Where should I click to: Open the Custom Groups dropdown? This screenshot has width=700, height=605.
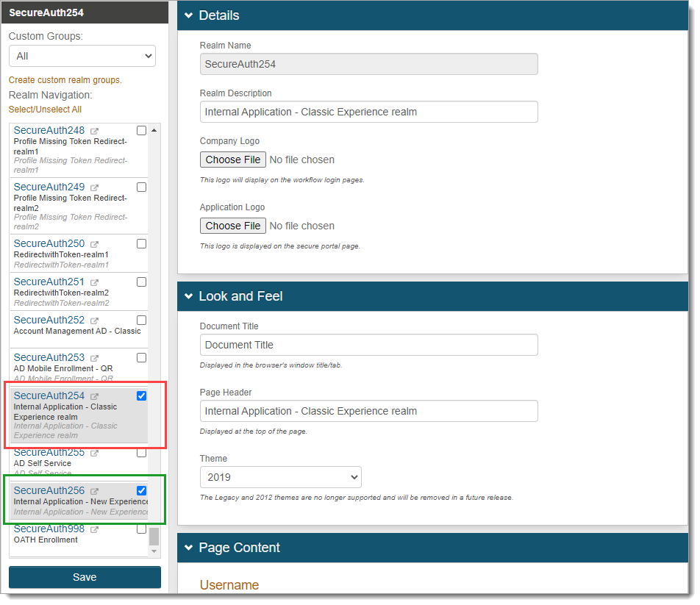coord(82,56)
